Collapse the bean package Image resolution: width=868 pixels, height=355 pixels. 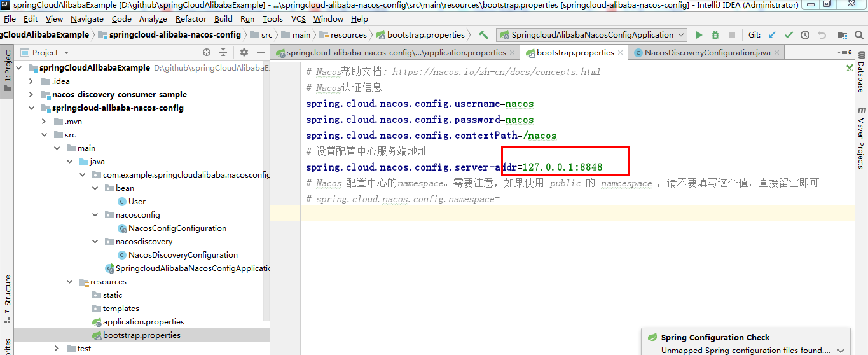(x=95, y=188)
